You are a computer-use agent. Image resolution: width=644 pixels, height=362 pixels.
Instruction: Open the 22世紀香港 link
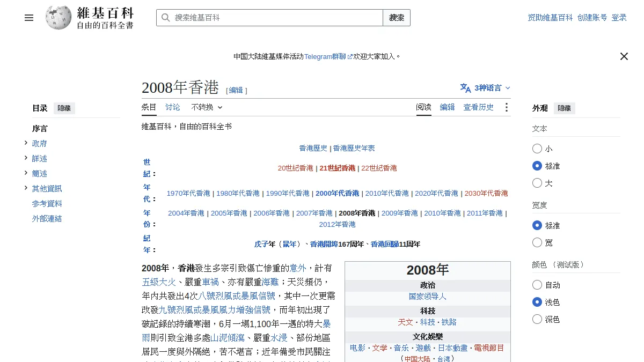pyautogui.click(x=379, y=168)
